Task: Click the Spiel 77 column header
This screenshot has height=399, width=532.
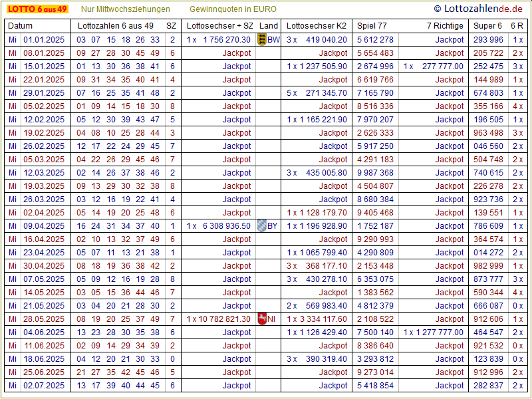Action: pos(372,26)
